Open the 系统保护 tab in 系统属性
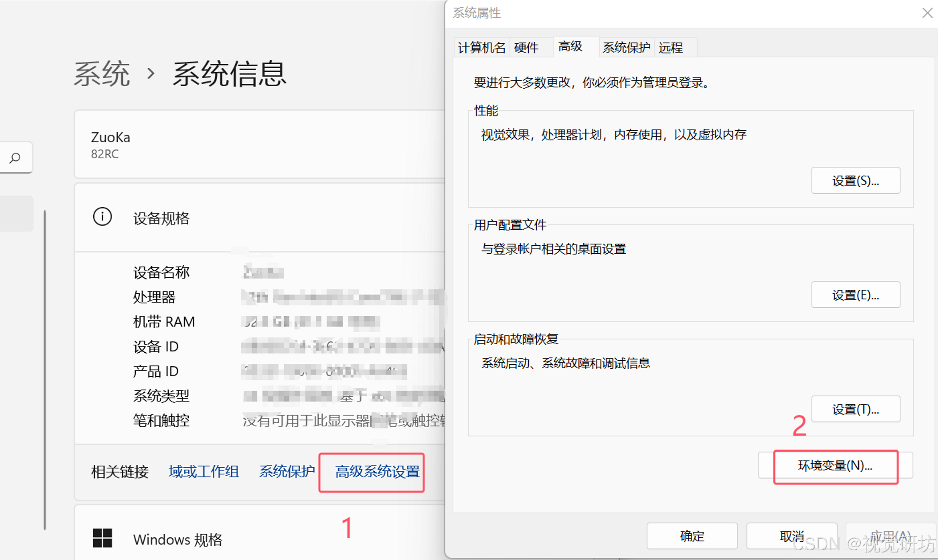938x560 pixels. 627,47
